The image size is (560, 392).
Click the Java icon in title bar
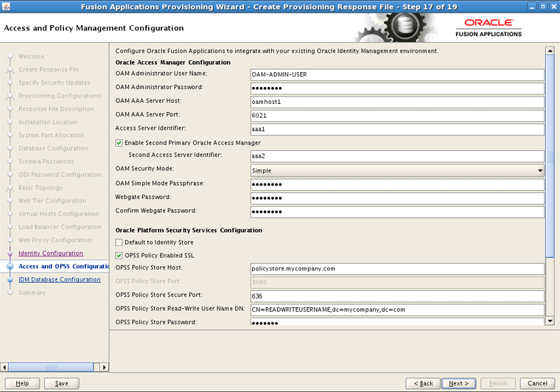point(6,7)
